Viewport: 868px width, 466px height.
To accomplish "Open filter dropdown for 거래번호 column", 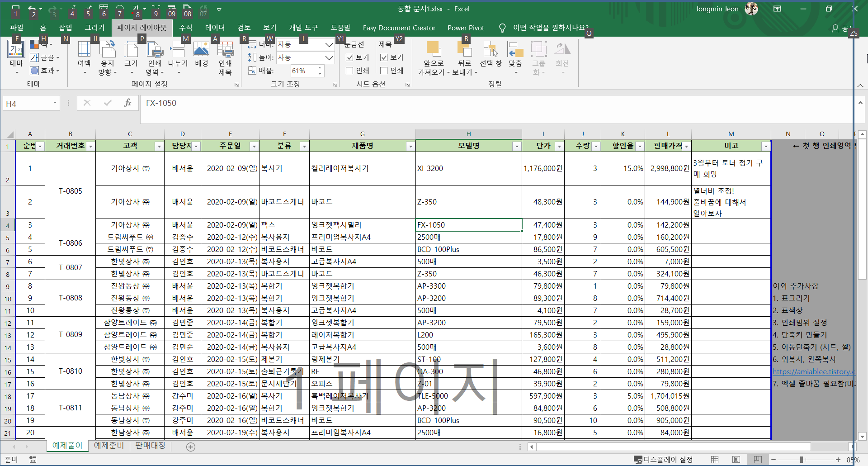I will (91, 146).
